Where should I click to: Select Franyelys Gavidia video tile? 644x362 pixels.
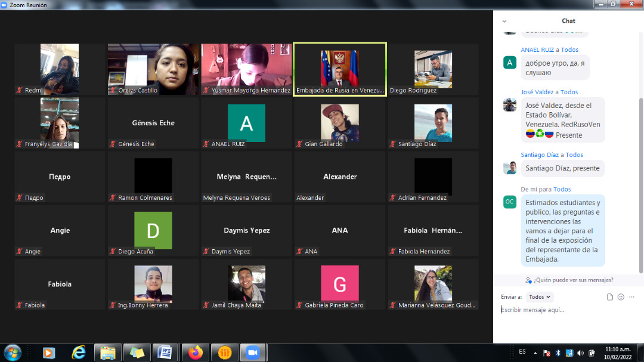[x=60, y=123]
